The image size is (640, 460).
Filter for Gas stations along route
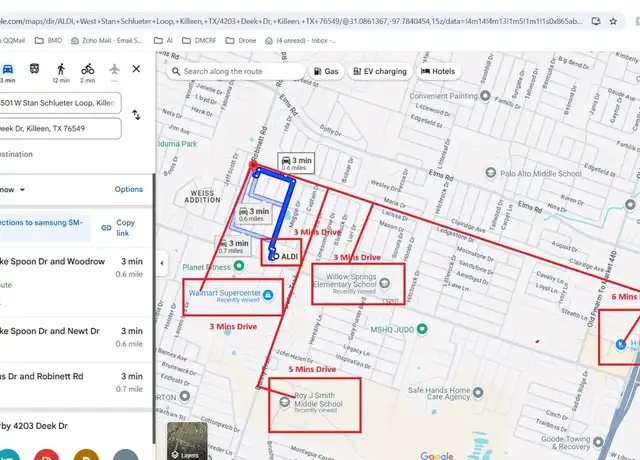click(326, 71)
